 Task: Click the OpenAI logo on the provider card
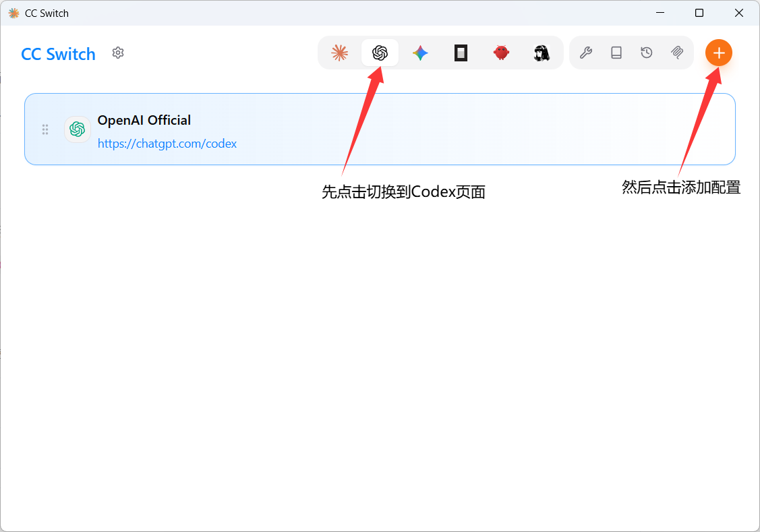(x=77, y=129)
